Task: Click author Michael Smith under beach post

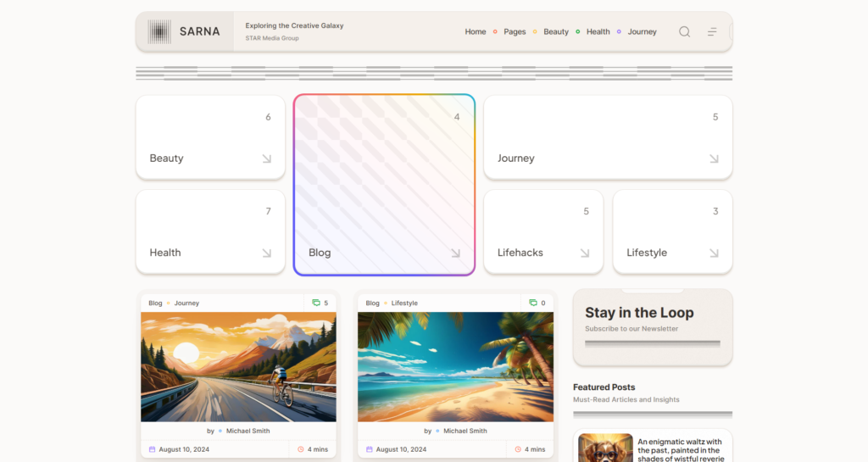Action: (x=465, y=431)
